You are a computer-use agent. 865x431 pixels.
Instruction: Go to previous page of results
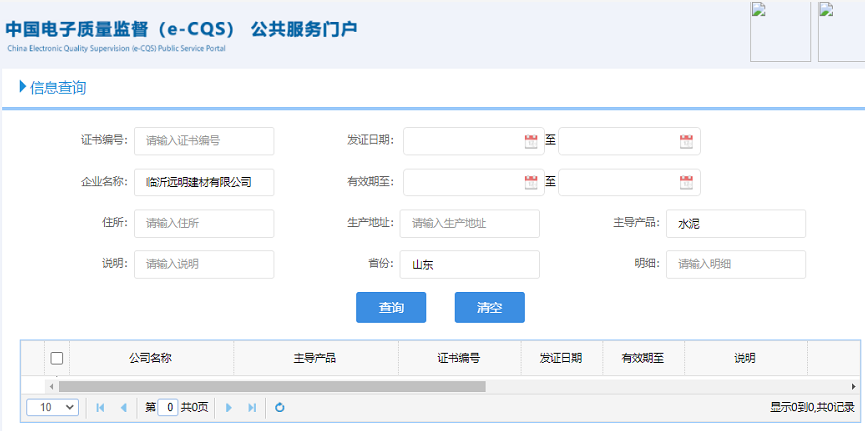(x=123, y=408)
